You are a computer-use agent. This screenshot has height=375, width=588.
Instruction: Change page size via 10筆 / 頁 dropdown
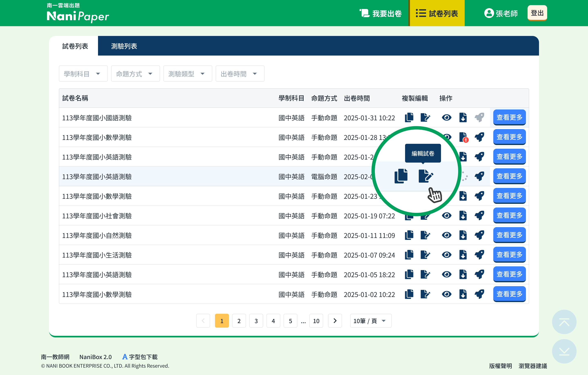[x=371, y=321]
